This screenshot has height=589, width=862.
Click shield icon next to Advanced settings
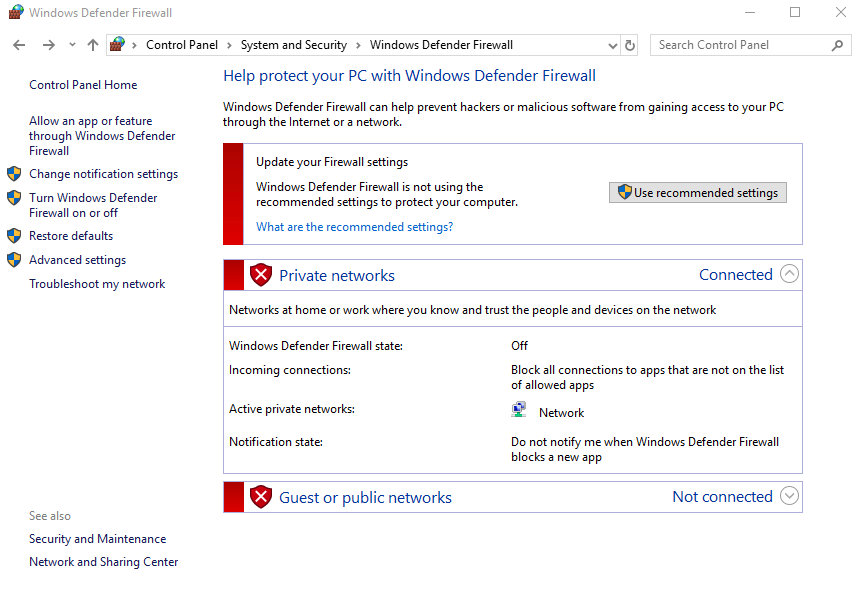click(14, 260)
